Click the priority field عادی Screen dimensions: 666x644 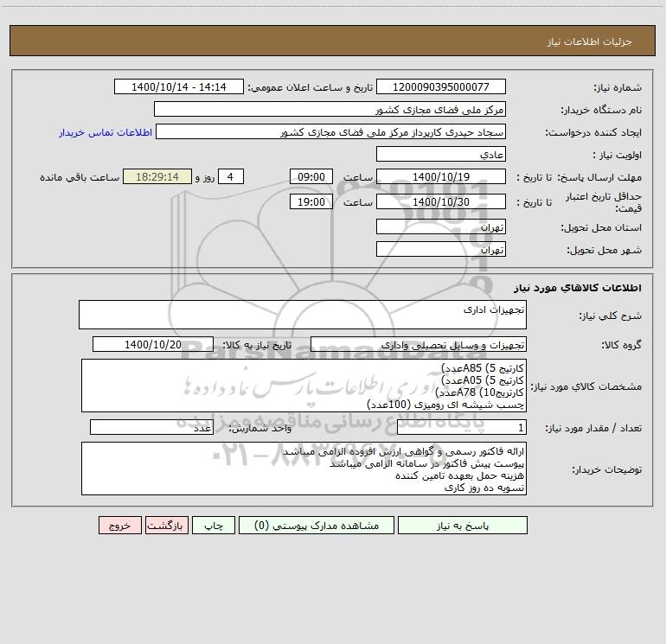coord(441,154)
